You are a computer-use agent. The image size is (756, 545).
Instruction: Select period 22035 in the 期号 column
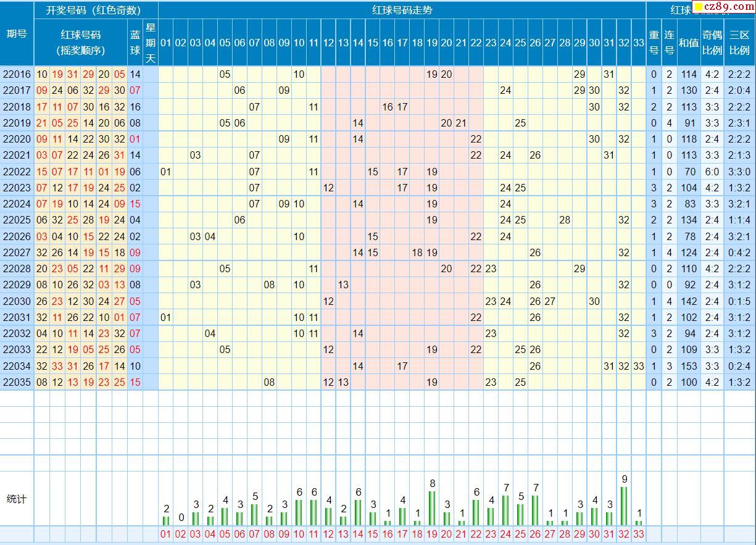click(17, 382)
